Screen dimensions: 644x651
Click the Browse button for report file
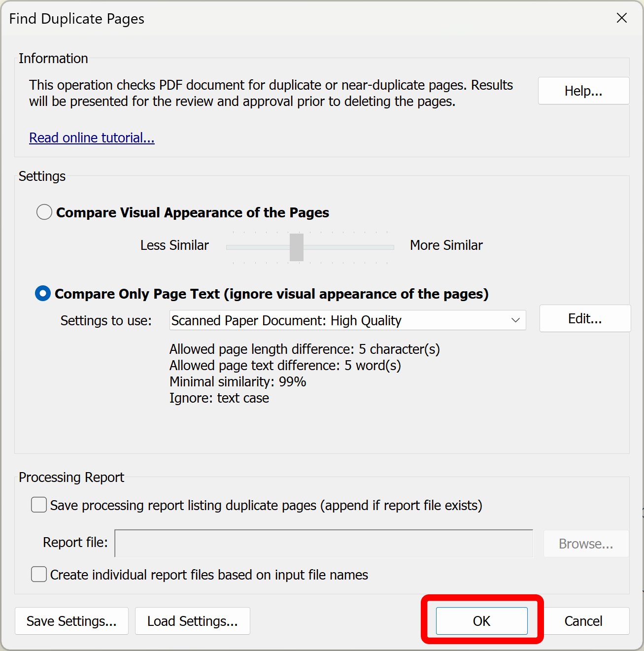tap(586, 544)
